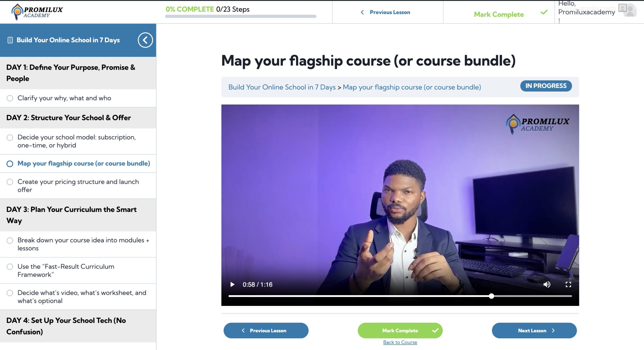Open video in fullscreen mode
The height and width of the screenshot is (350, 644).
click(568, 285)
